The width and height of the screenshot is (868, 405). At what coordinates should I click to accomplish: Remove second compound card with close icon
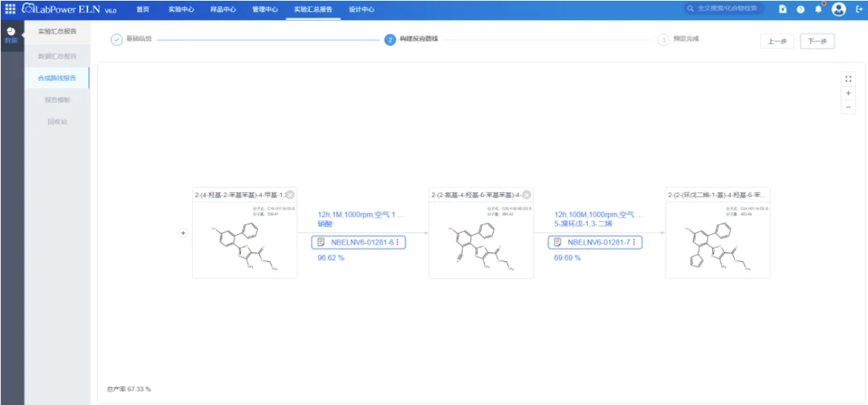tap(527, 195)
